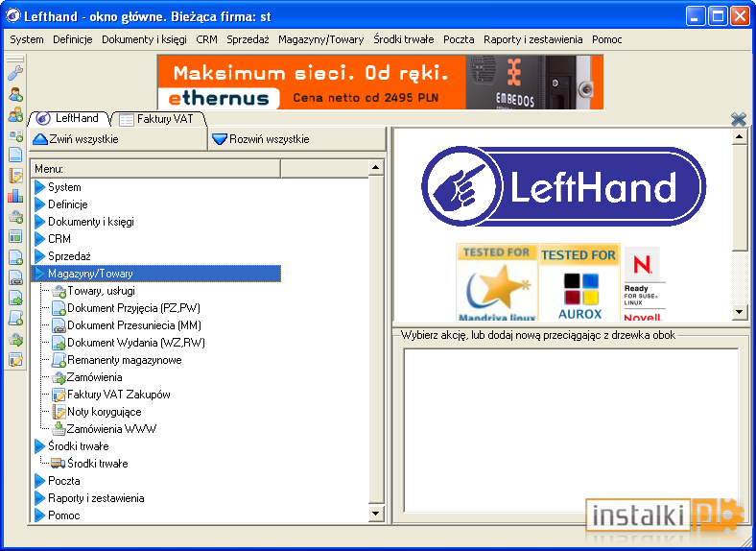Open the Definicje menu
The image size is (756, 551).
pos(72,39)
